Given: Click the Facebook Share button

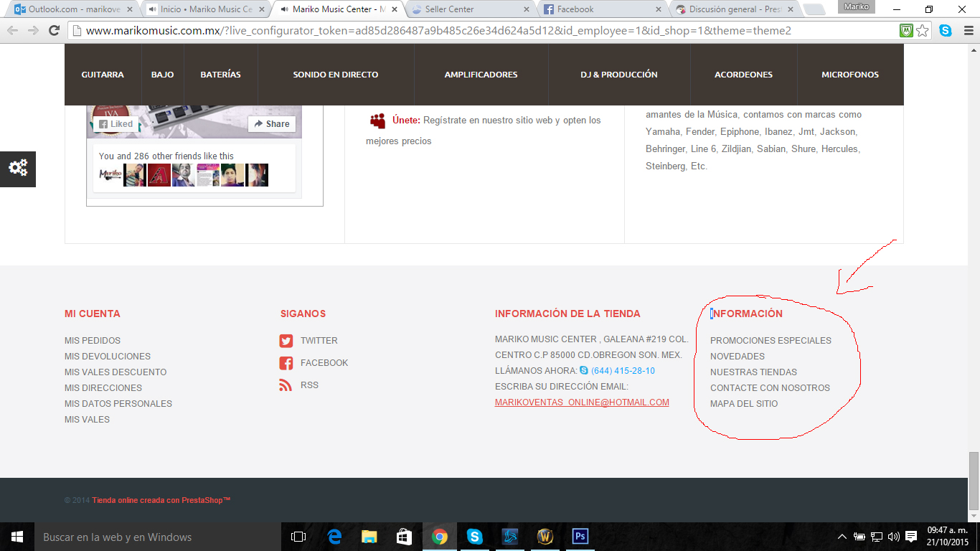Looking at the screenshot, I should click(x=272, y=124).
